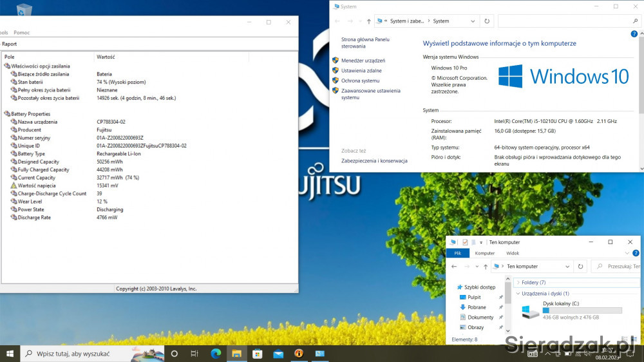Open Ochrona systemu link
The width and height of the screenshot is (644, 362).
coord(360,81)
